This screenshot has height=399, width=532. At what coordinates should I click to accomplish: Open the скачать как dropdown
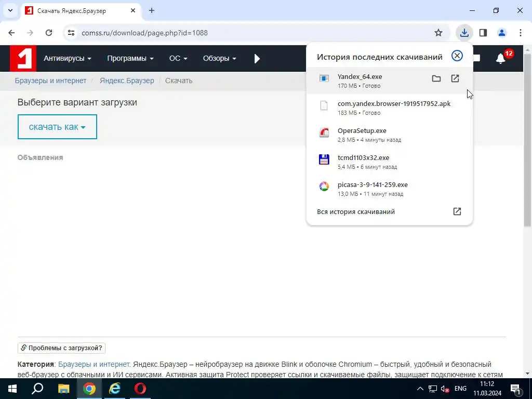(x=57, y=127)
